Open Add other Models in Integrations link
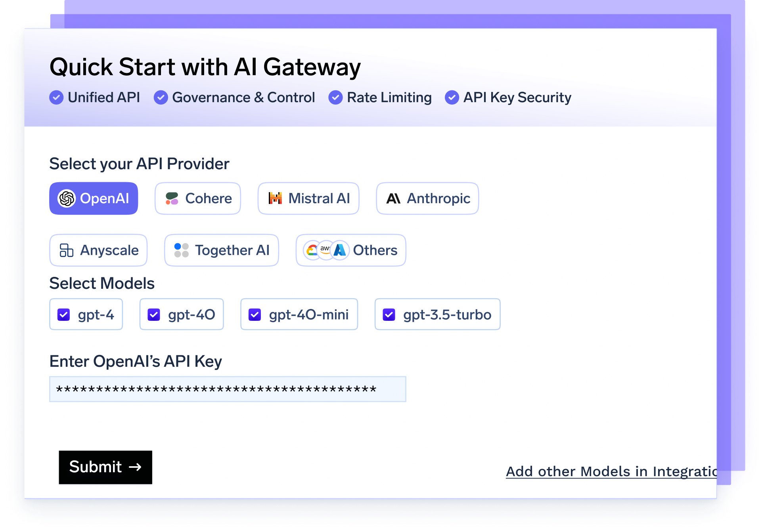The width and height of the screenshot is (764, 532). (611, 472)
